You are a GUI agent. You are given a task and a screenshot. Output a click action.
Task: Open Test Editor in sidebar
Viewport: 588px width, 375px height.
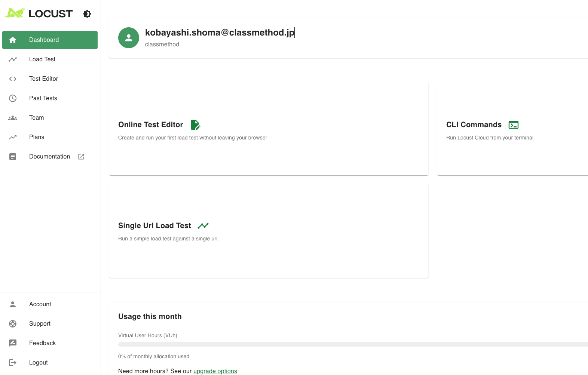coord(50,79)
